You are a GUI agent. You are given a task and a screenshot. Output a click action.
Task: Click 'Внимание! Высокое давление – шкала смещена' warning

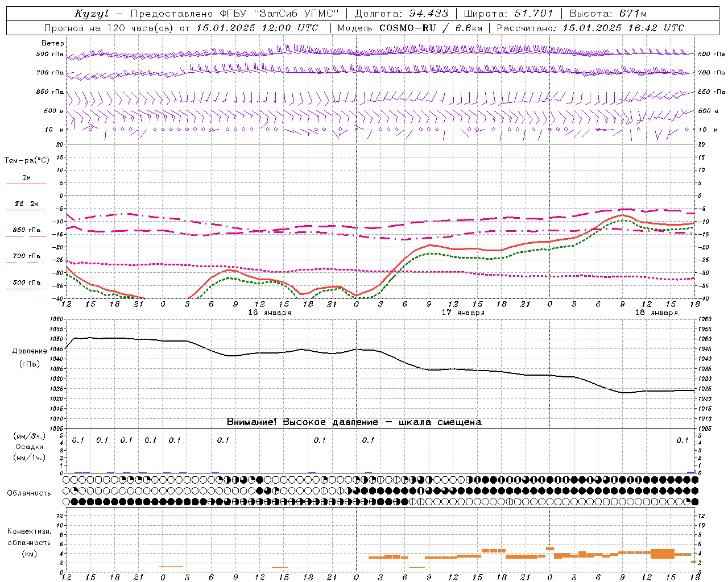pos(354,422)
